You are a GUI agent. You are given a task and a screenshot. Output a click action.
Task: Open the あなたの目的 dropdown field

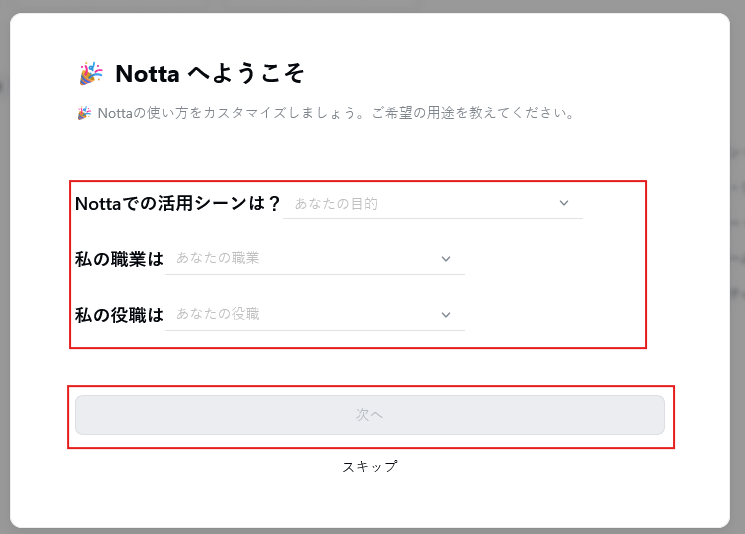pos(433,204)
